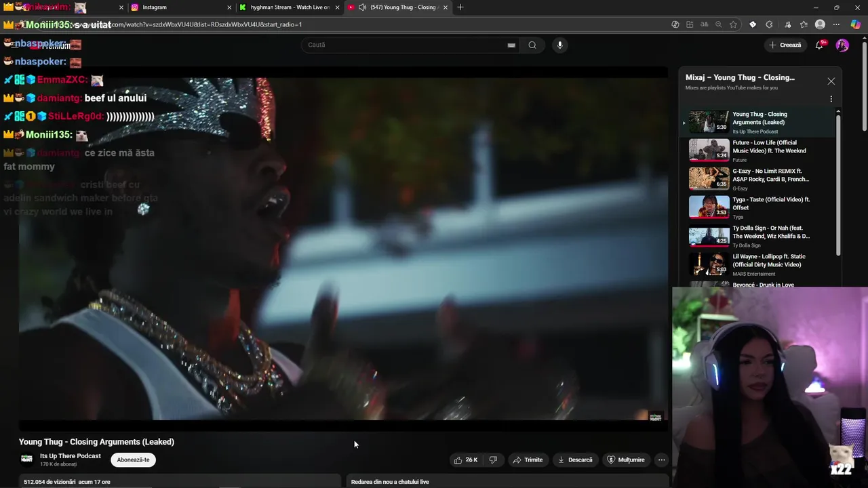Expand Redarea din nou a chatului live
868x488 pixels.
point(507,481)
